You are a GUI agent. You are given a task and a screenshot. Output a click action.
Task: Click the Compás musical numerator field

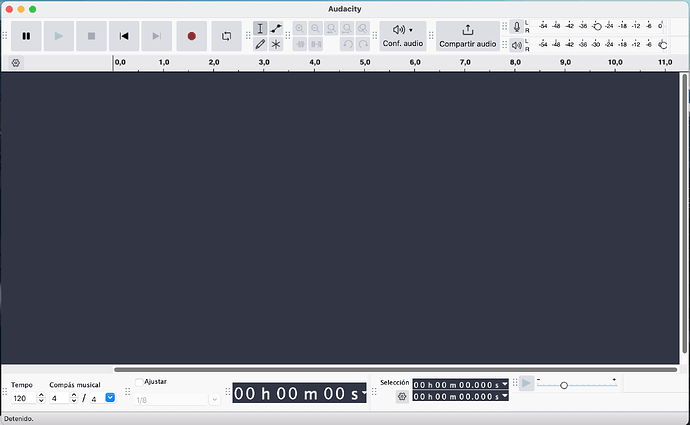(59, 398)
